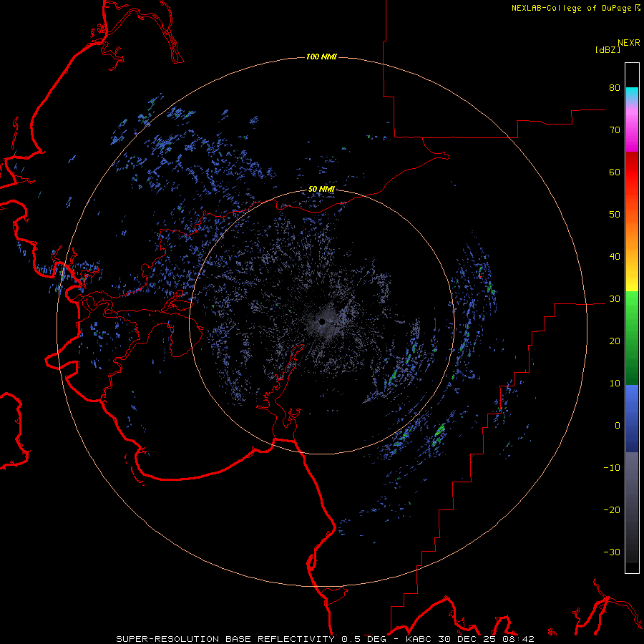Pick the yellow segment of the color bar
The image size is (644, 644).
632,283
